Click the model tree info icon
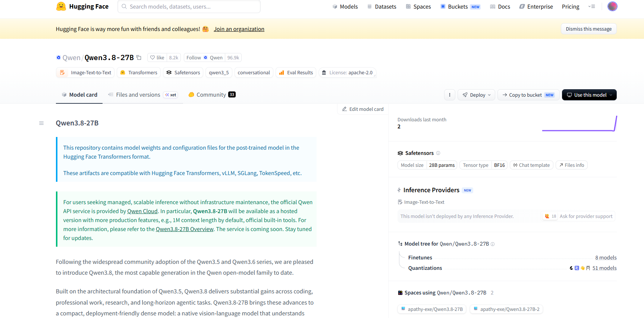Viewport: 644px width, 318px height. coord(493,244)
